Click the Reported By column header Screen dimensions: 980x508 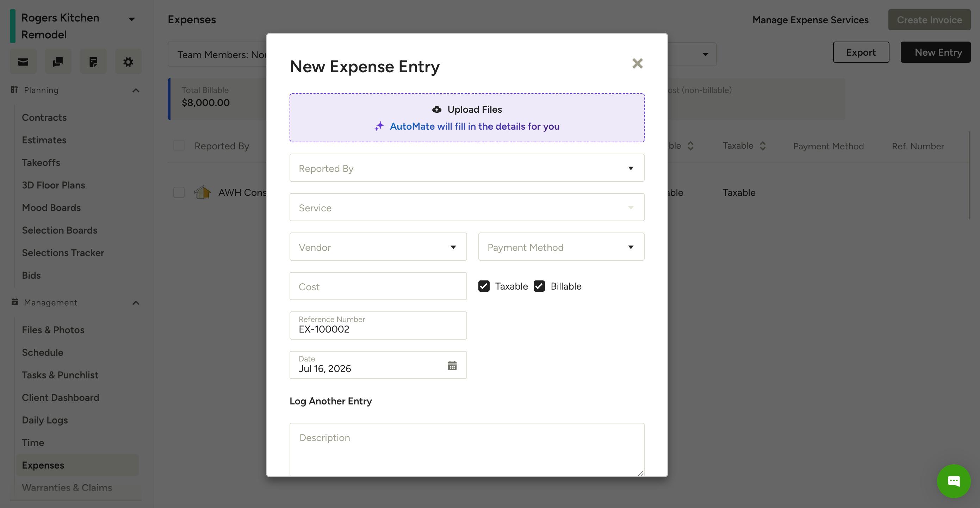pos(222,146)
